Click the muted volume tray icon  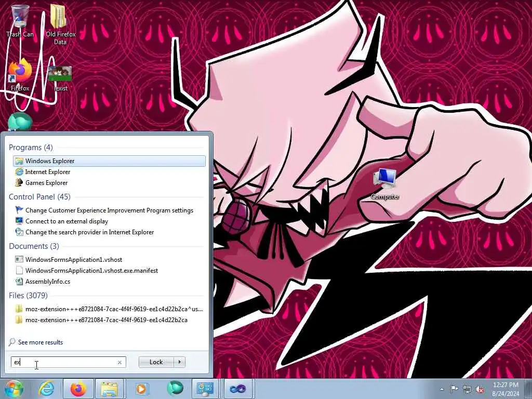[x=480, y=389]
